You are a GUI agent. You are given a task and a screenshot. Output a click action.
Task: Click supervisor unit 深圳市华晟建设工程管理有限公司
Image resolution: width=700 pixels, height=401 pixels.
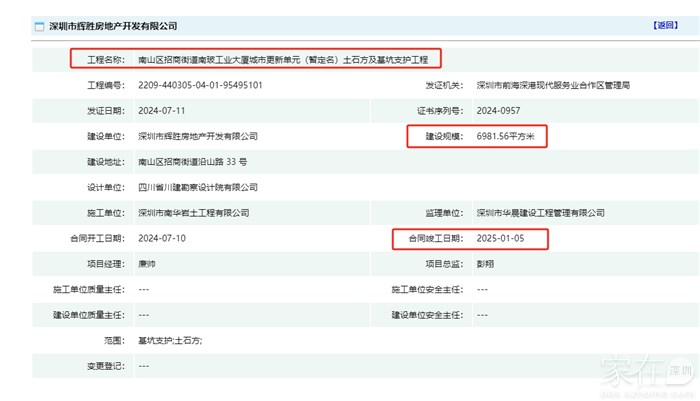click(541, 213)
